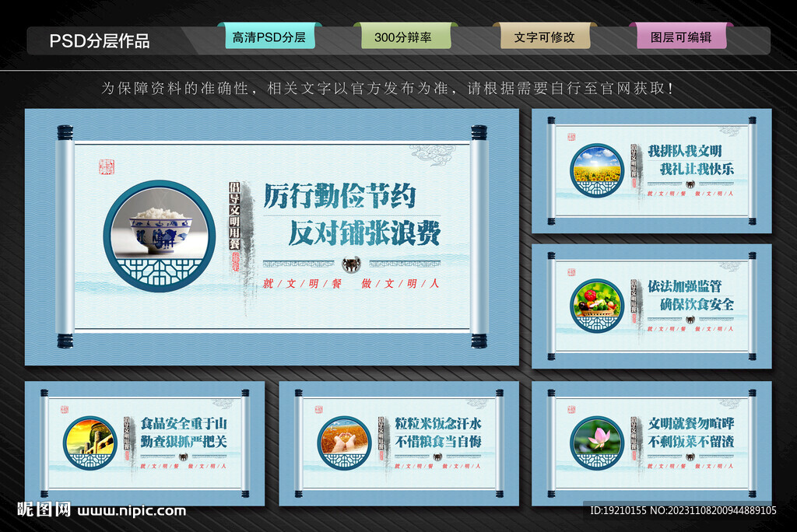Select the text 文明就餐勿喧哗
The height and width of the screenshot is (532, 797).
coord(691,424)
